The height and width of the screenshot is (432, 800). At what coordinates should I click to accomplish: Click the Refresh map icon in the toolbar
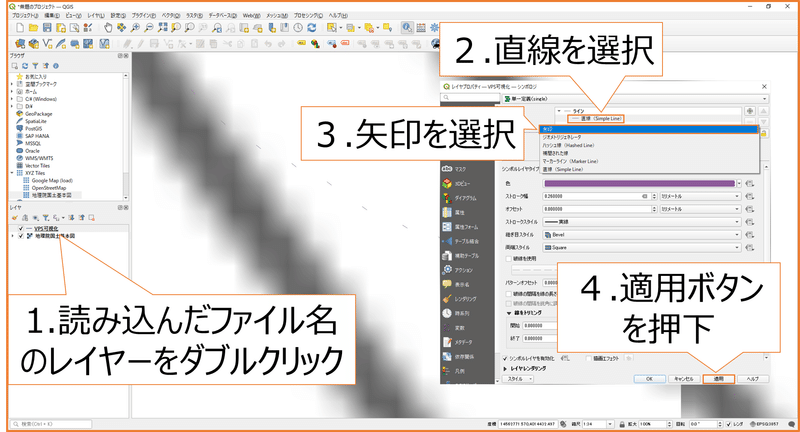tap(312, 28)
